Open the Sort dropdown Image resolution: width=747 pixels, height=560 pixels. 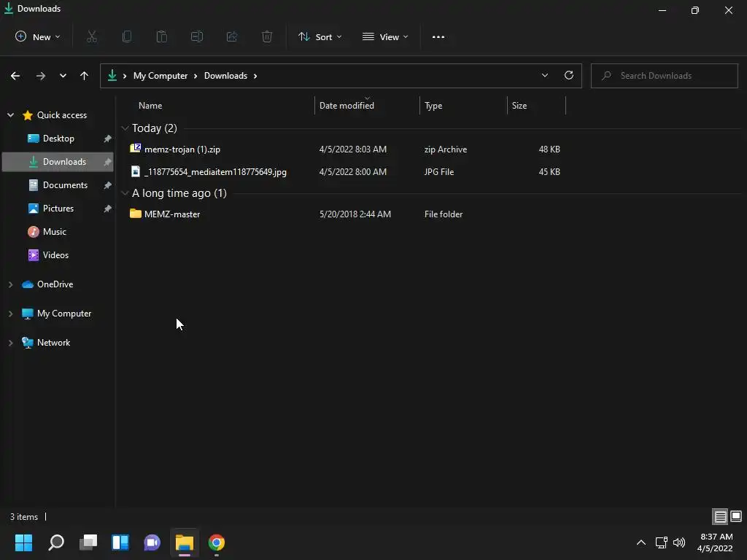click(320, 36)
